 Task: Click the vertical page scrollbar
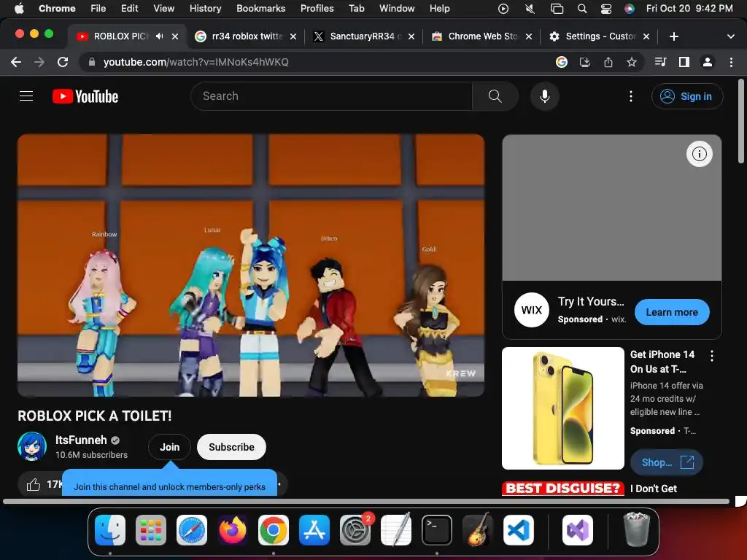click(x=741, y=122)
